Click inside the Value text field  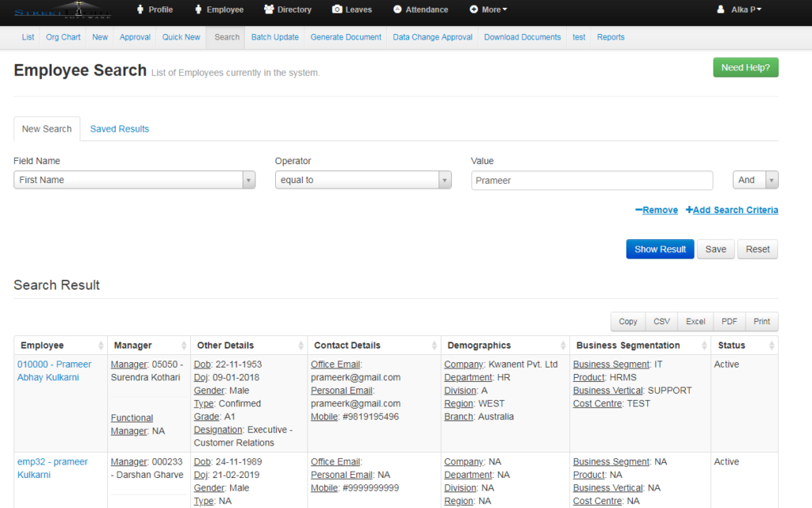591,180
